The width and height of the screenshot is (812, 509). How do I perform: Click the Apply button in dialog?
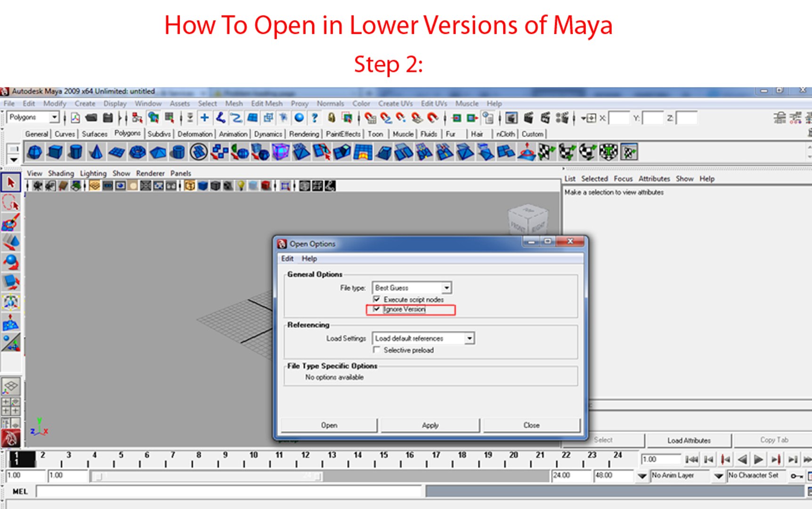click(x=430, y=425)
